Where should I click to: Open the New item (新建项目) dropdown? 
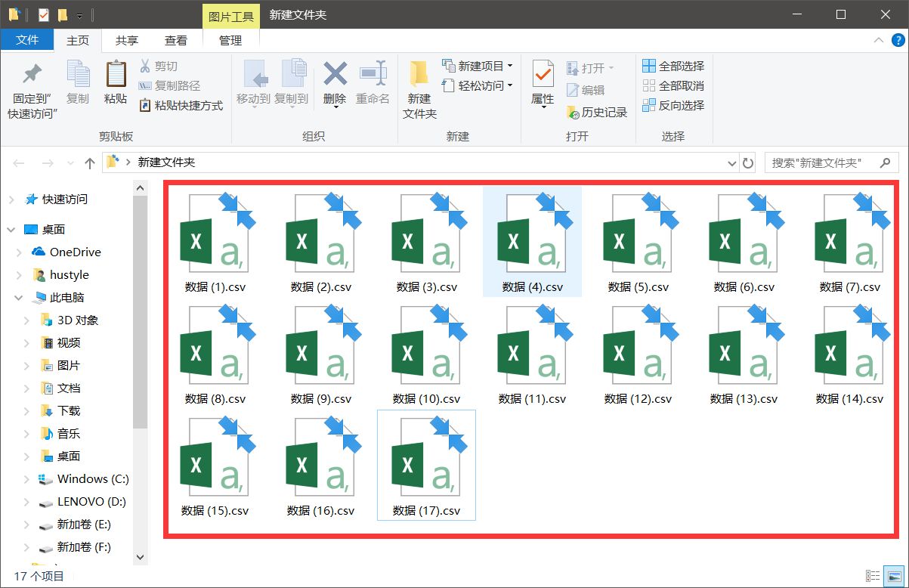pyautogui.click(x=478, y=66)
